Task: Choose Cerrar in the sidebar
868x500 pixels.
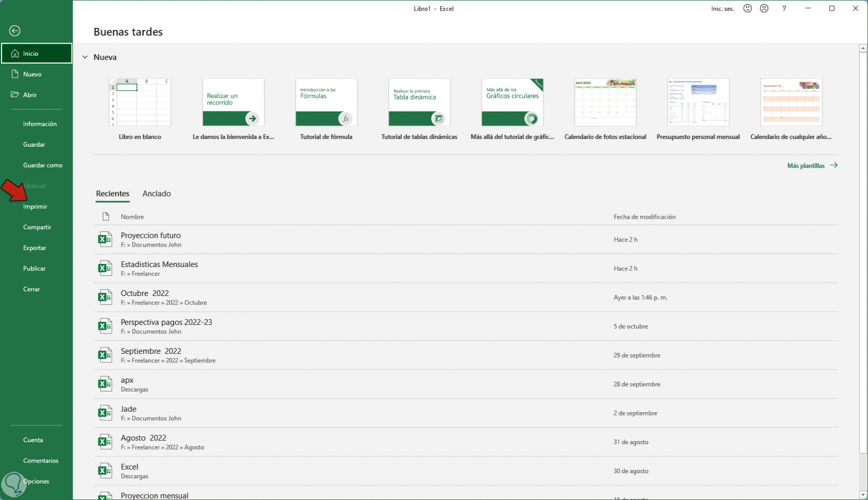Action: [32, 289]
